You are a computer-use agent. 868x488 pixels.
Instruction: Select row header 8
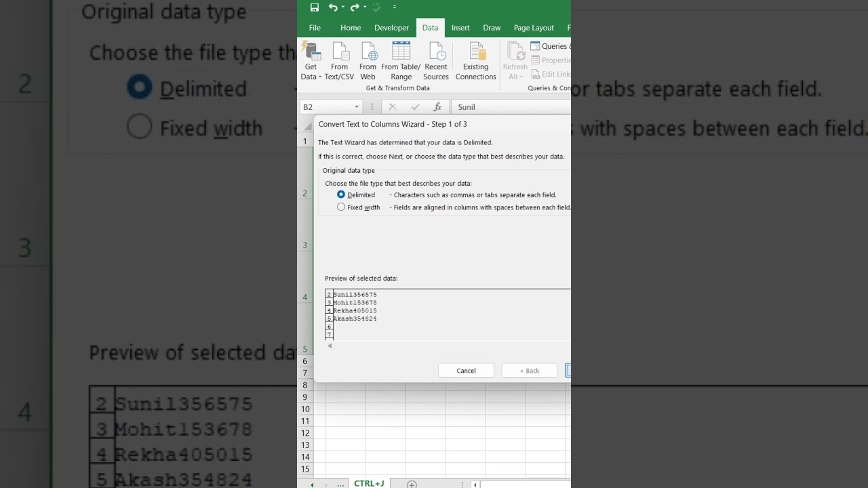[305, 385]
